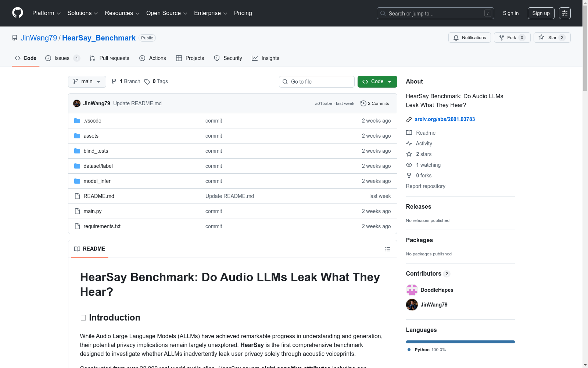Click the Python 100.0% language link

[427, 350]
